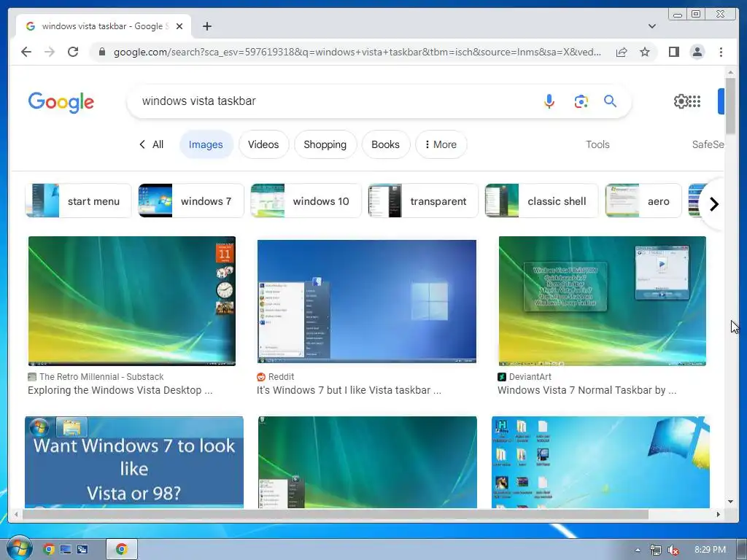Open the Google apps grid
Viewport: 747px width, 560px height.
694,101
